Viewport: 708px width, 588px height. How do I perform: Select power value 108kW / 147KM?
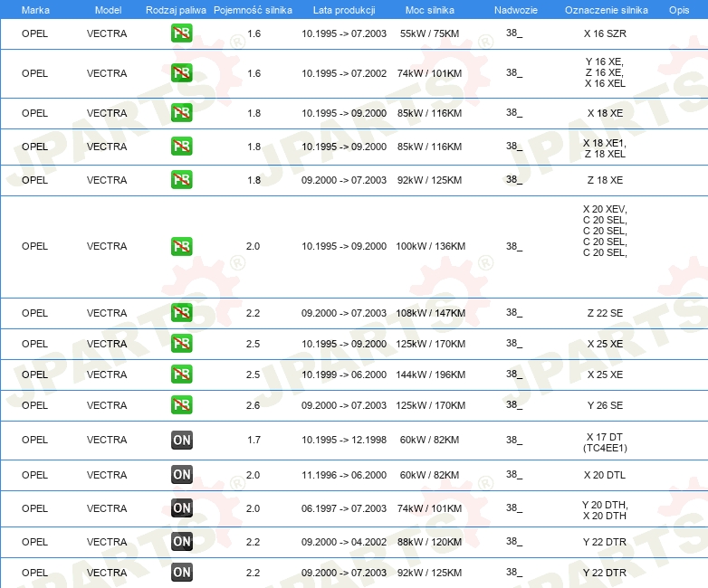pyautogui.click(x=430, y=313)
